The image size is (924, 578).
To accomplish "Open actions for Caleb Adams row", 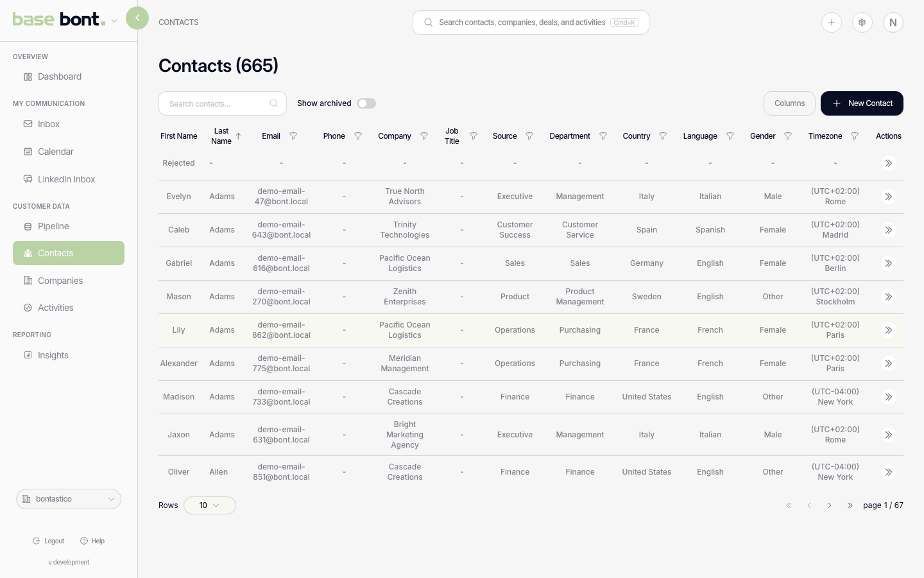I will click(889, 230).
